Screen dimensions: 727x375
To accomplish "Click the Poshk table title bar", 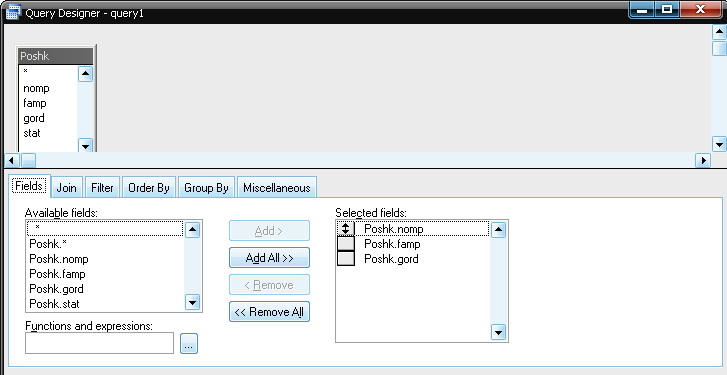I will tap(56, 56).
